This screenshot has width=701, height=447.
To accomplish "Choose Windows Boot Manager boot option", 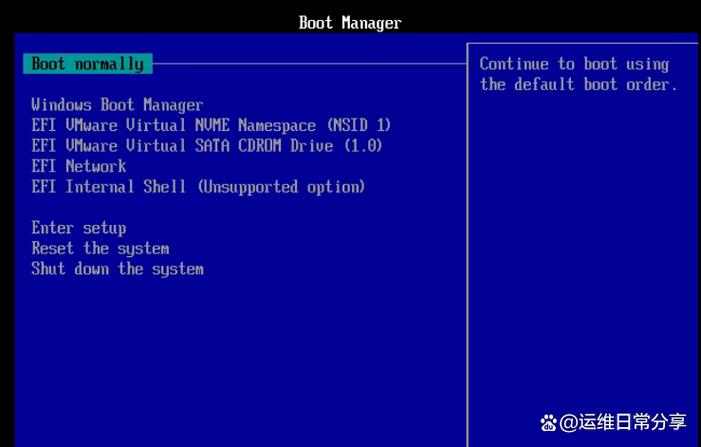I will coord(117,105).
